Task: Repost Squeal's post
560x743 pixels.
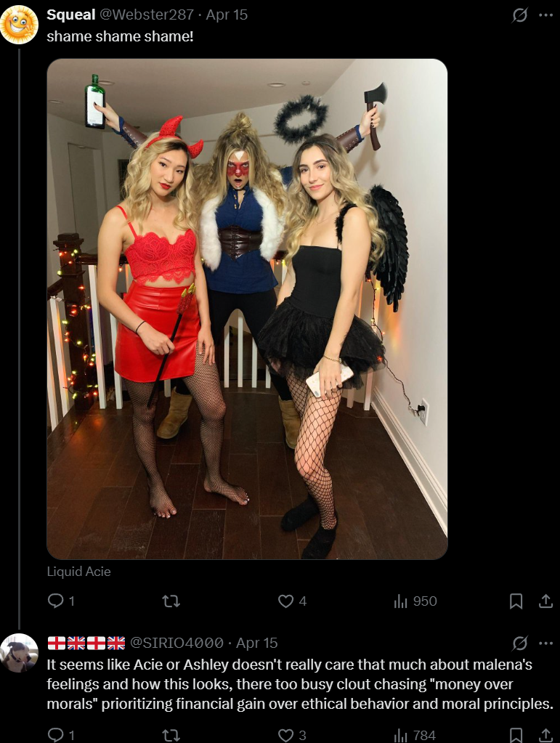Action: click(171, 601)
